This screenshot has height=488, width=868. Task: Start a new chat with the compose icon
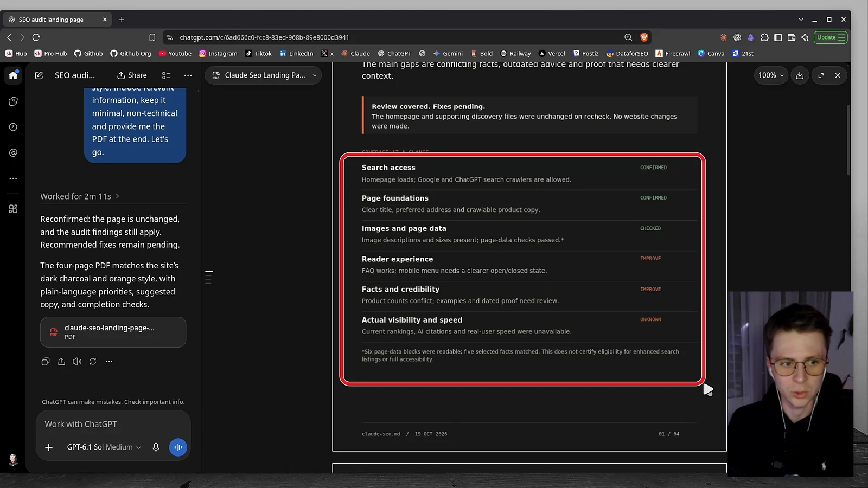pyautogui.click(x=39, y=75)
